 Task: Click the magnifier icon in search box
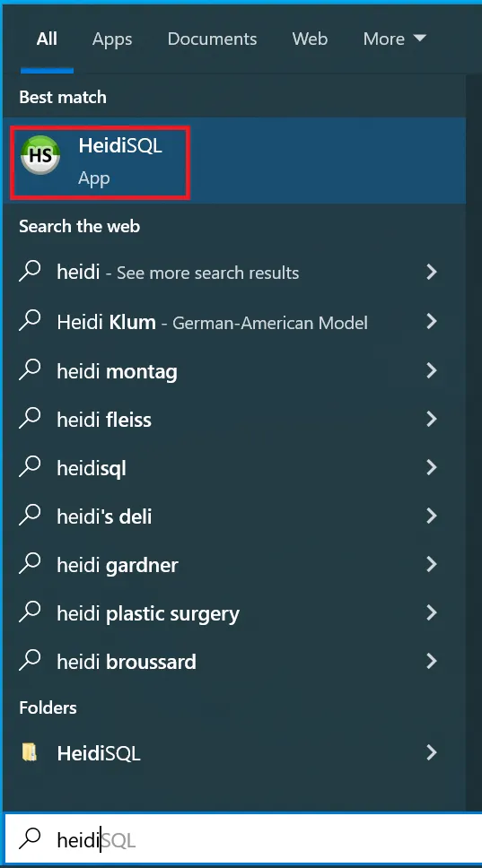[x=30, y=839]
